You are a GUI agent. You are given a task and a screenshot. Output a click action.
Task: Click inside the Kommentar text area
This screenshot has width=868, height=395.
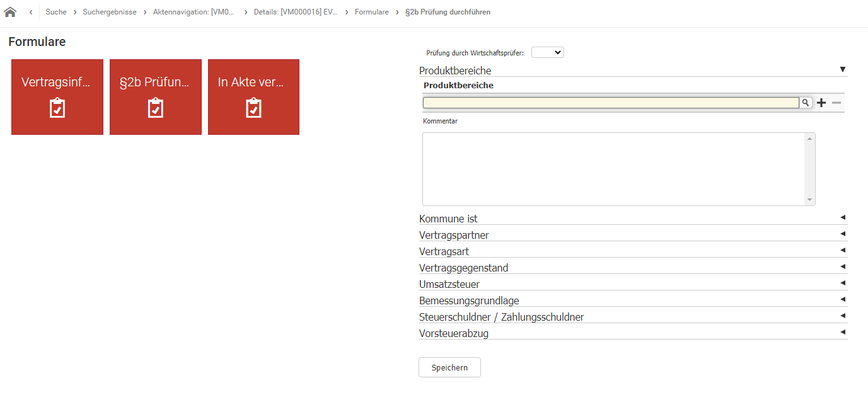pyautogui.click(x=613, y=169)
